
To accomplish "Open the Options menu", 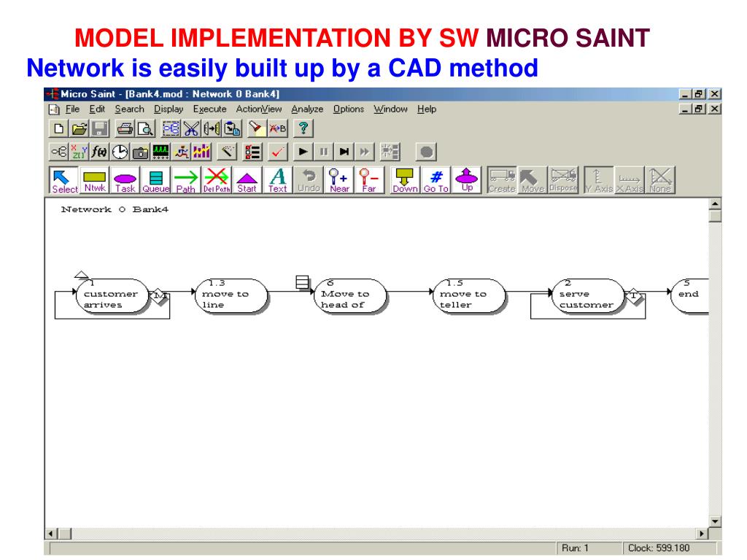I will 348,109.
